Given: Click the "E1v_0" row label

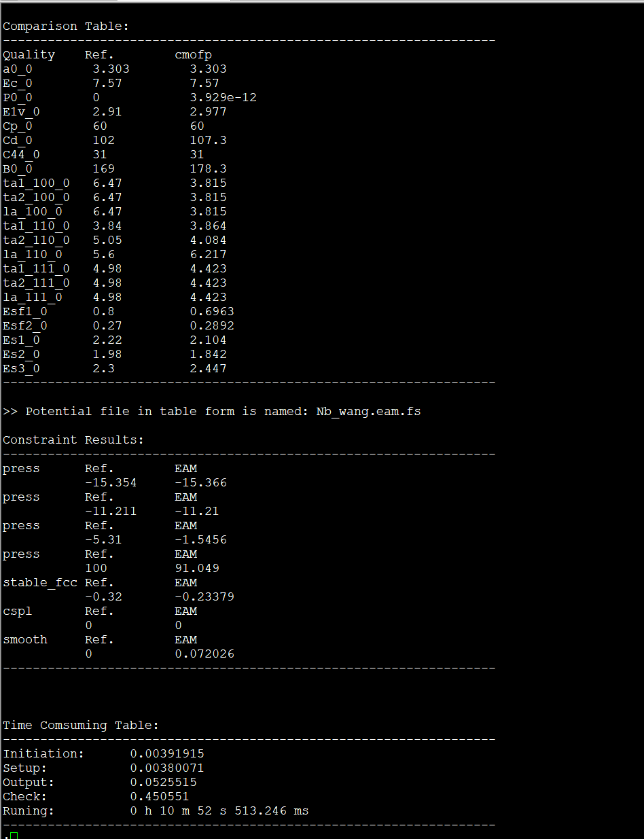Looking at the screenshot, I should pyautogui.click(x=22, y=112).
